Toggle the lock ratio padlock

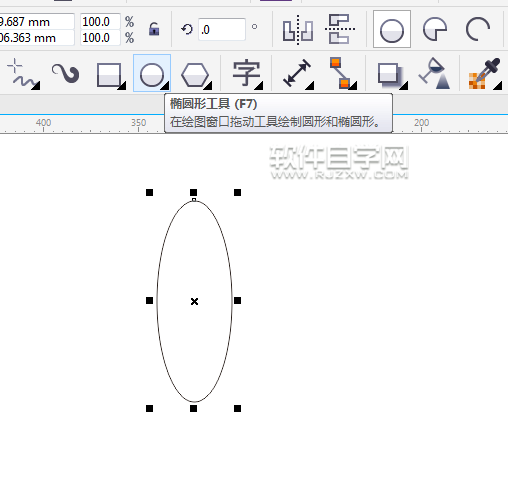point(154,29)
